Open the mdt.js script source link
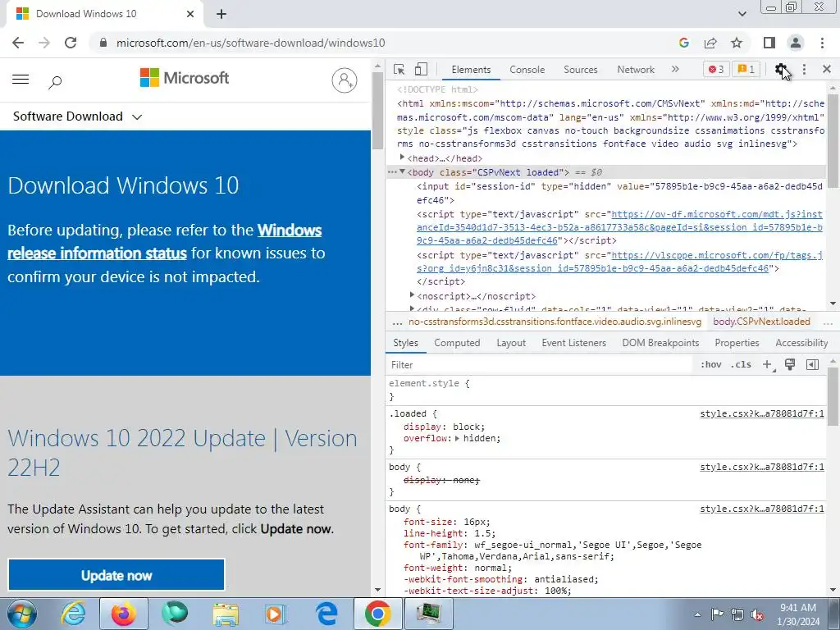The height and width of the screenshot is (630, 840). click(619, 227)
